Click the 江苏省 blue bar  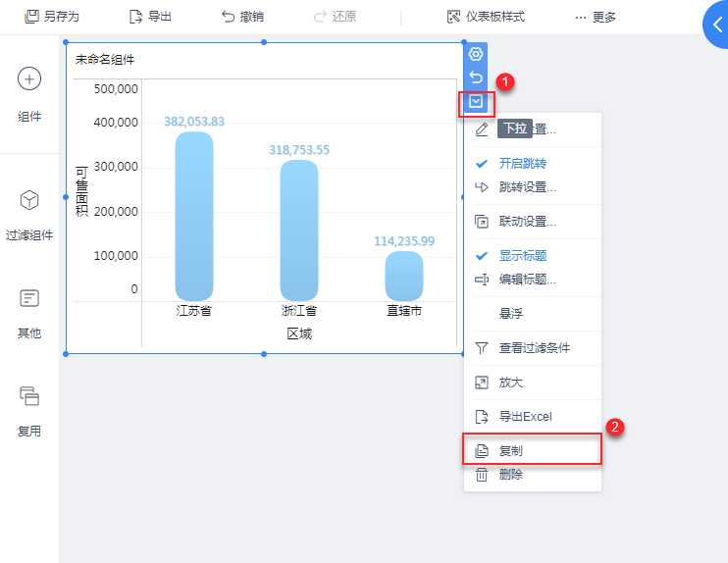coord(194,216)
